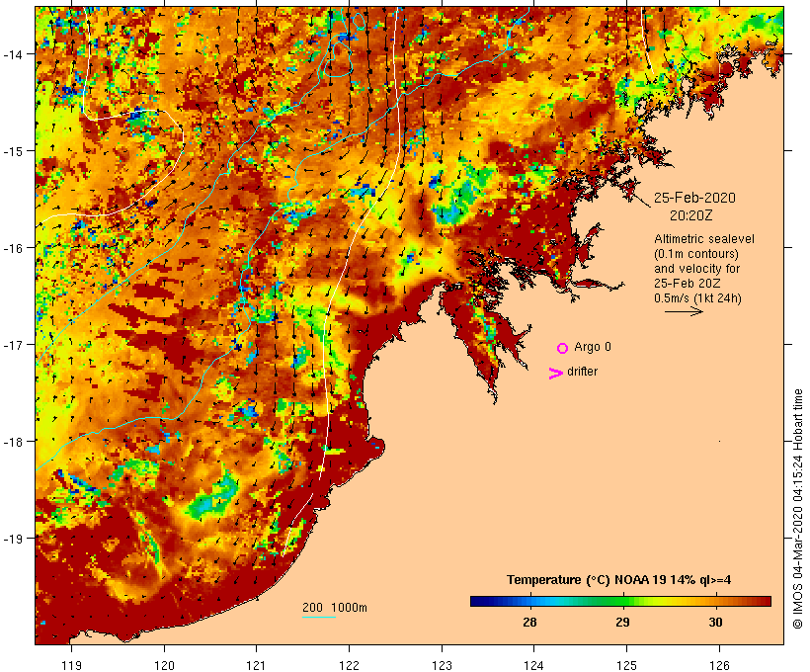810x672 pixels.
Task: Click the '25-Feb-2020' date label
Action: coord(694,198)
